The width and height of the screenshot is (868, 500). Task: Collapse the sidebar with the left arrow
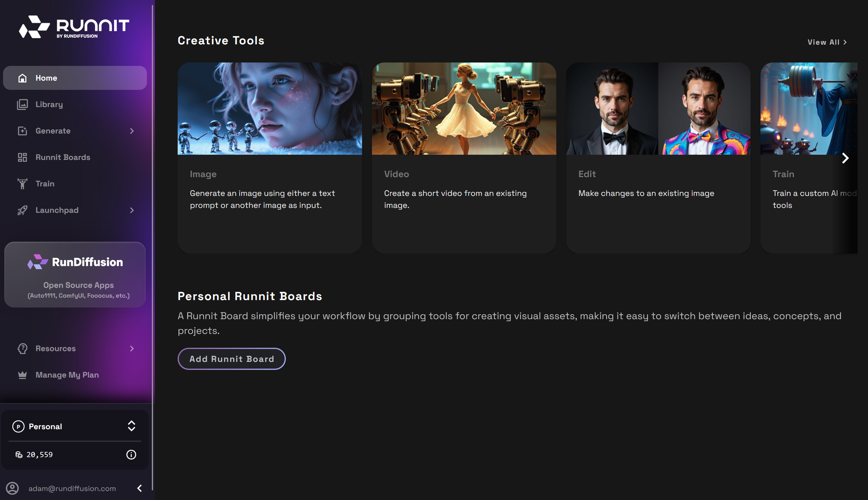click(x=140, y=488)
